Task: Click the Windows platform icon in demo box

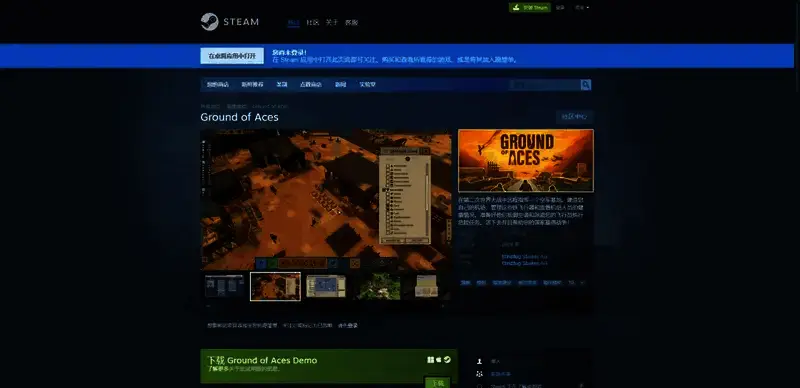Action: (x=431, y=360)
